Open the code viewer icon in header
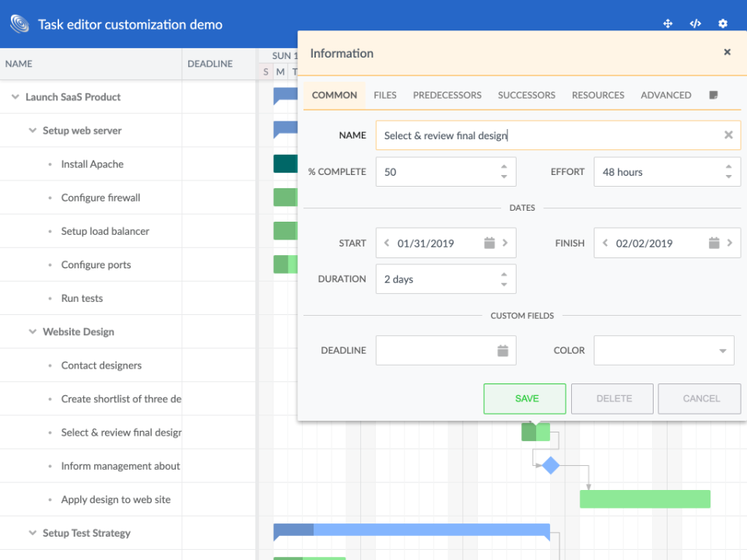 [x=695, y=24]
